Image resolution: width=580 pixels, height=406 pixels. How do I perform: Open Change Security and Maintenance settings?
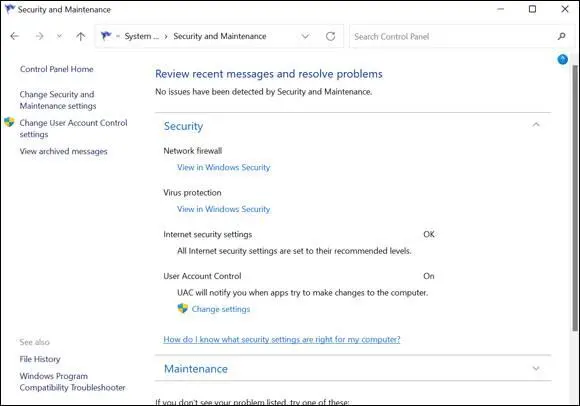pyautogui.click(x=58, y=100)
